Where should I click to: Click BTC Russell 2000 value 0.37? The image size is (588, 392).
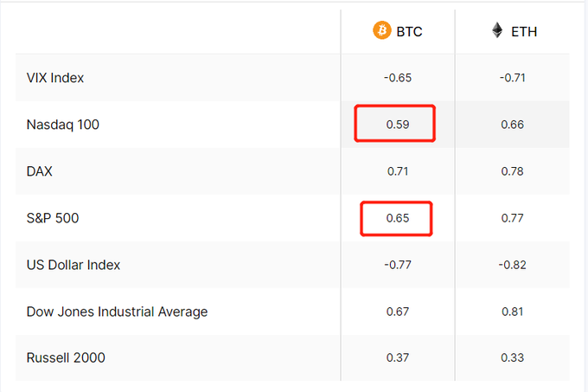[x=398, y=358]
